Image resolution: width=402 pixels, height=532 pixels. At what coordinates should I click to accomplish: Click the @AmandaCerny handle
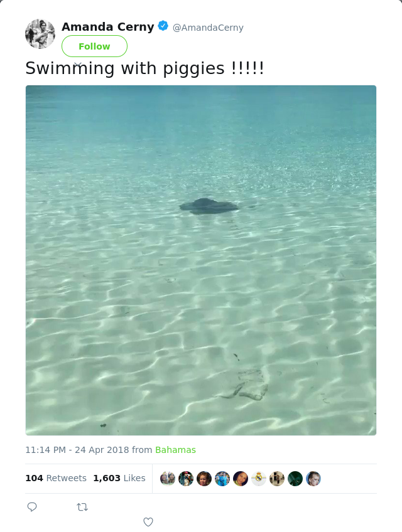coord(208,28)
